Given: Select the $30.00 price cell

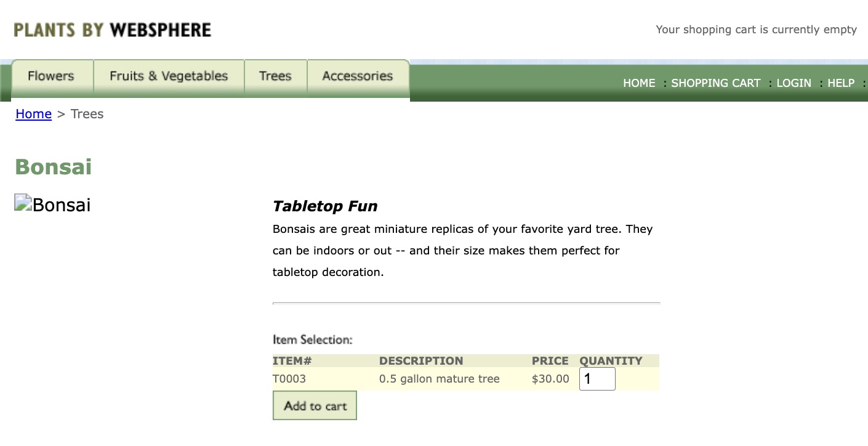Looking at the screenshot, I should point(550,379).
